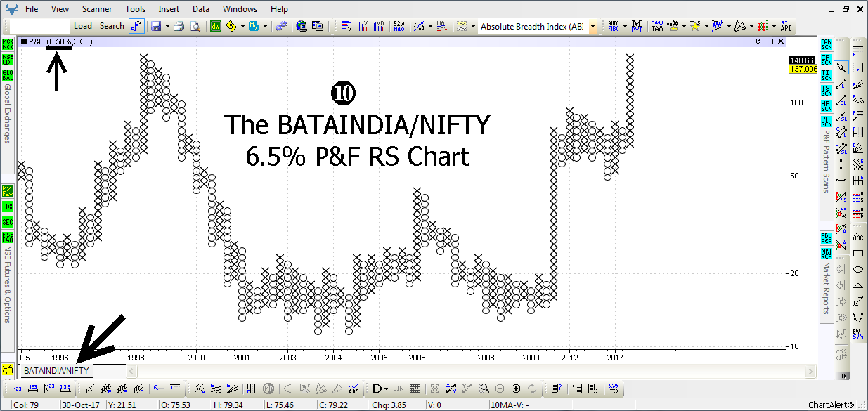The height and width of the screenshot is (411, 868).
Task: Click the Auto Fibo toolbar icon
Action: (613, 26)
